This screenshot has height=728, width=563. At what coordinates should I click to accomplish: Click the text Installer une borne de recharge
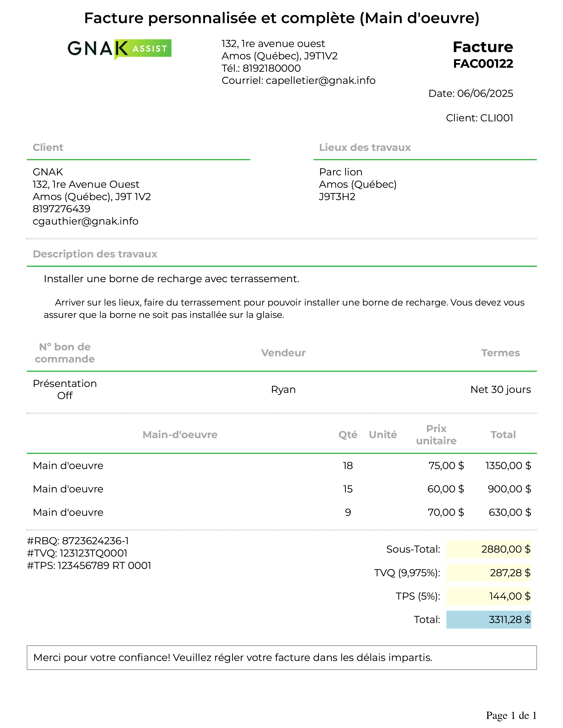123,279
